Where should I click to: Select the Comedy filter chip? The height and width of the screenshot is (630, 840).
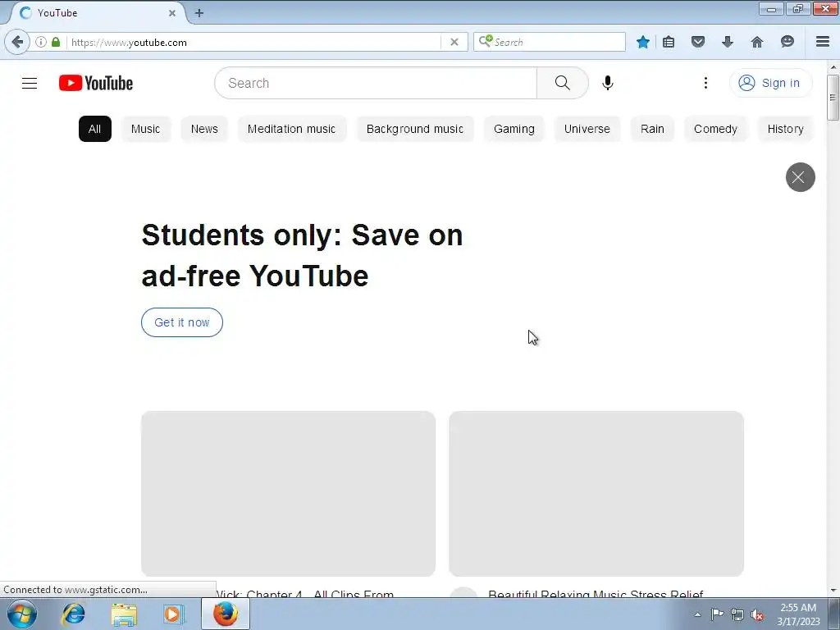click(x=715, y=129)
